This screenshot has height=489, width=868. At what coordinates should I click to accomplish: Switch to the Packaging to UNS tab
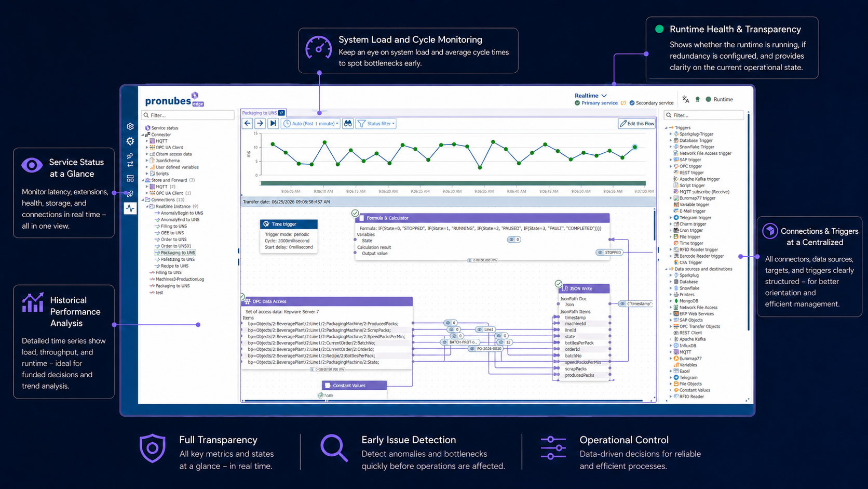pos(260,113)
